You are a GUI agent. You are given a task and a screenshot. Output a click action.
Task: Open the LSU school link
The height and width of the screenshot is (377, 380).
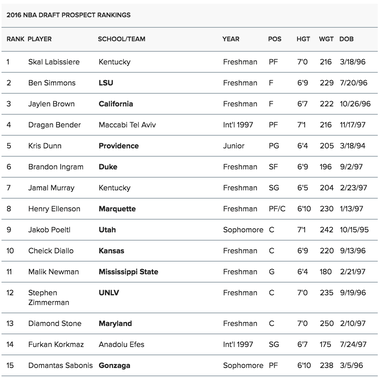106,83
